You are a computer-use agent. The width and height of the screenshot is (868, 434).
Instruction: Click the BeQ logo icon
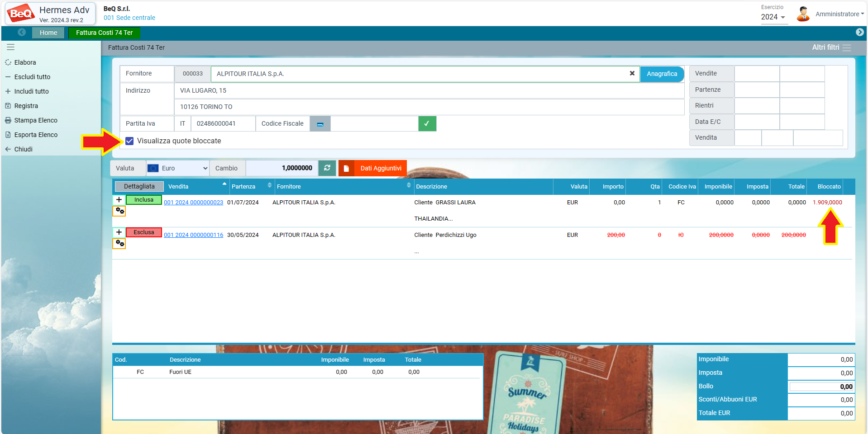(20, 14)
